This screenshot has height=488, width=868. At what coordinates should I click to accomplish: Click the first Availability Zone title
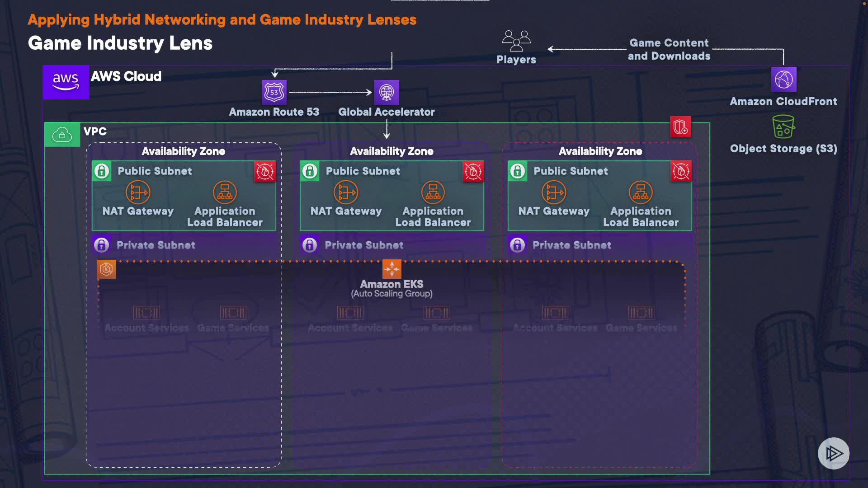(x=183, y=151)
